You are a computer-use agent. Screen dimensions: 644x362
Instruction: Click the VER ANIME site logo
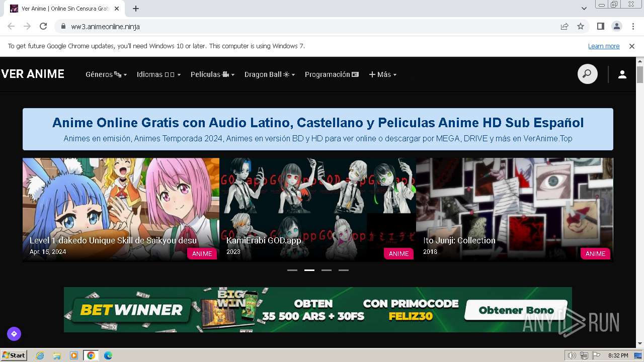point(33,74)
